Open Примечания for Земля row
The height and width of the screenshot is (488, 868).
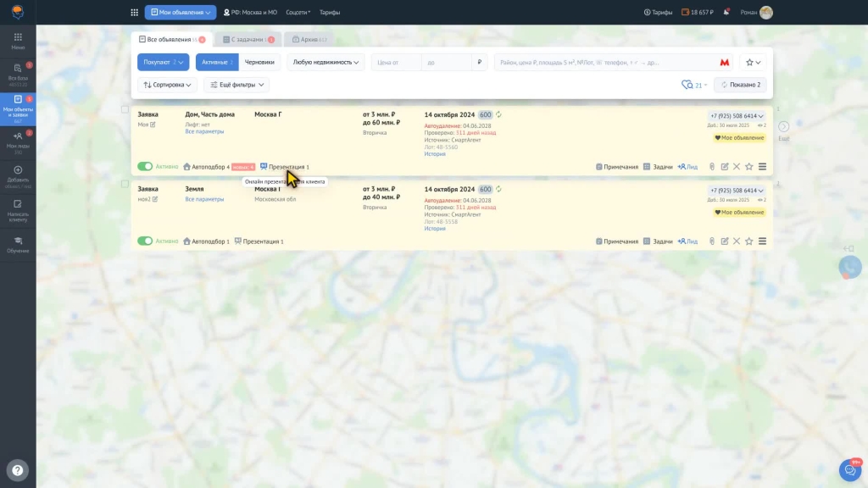(x=617, y=241)
